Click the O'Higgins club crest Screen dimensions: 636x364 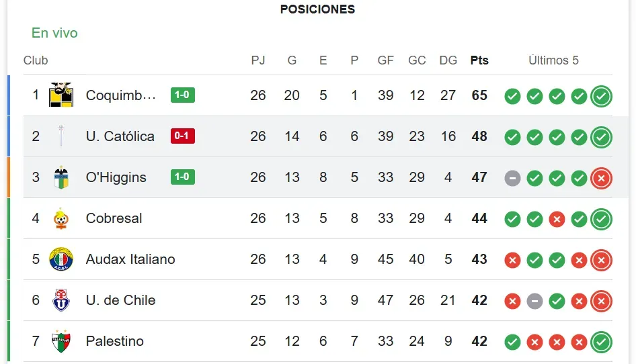(61, 177)
